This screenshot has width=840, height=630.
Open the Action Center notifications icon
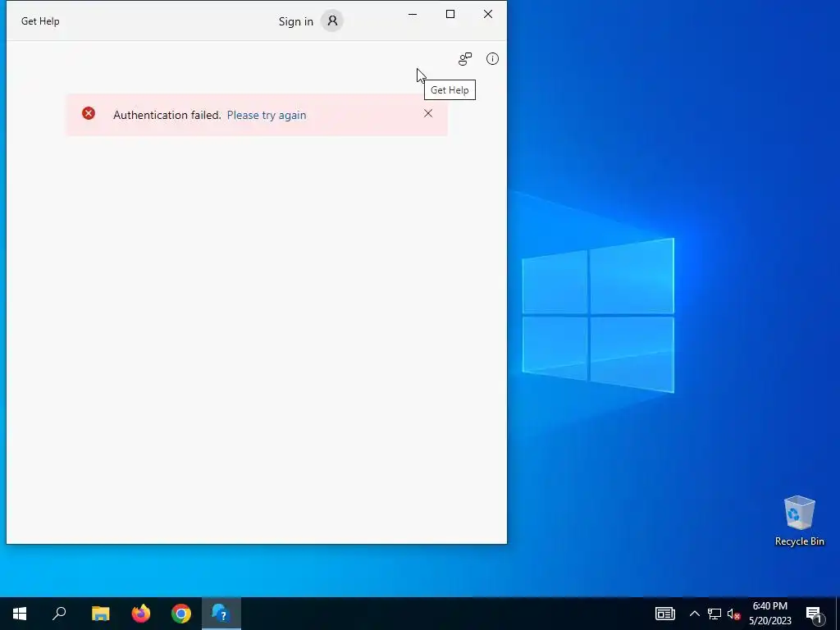click(x=814, y=614)
